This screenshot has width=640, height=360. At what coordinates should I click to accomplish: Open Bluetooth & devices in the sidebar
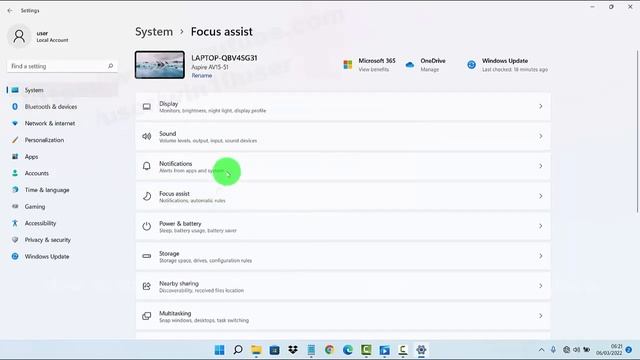coord(62,107)
